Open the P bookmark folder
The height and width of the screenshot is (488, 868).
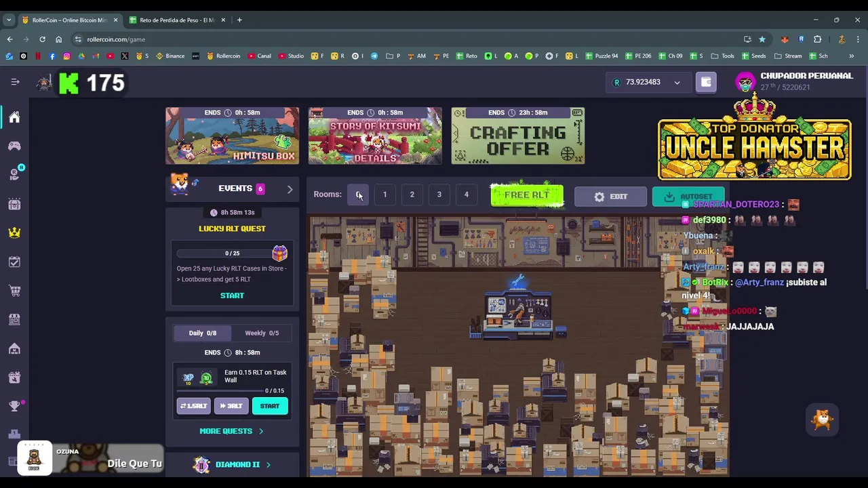[x=393, y=56]
